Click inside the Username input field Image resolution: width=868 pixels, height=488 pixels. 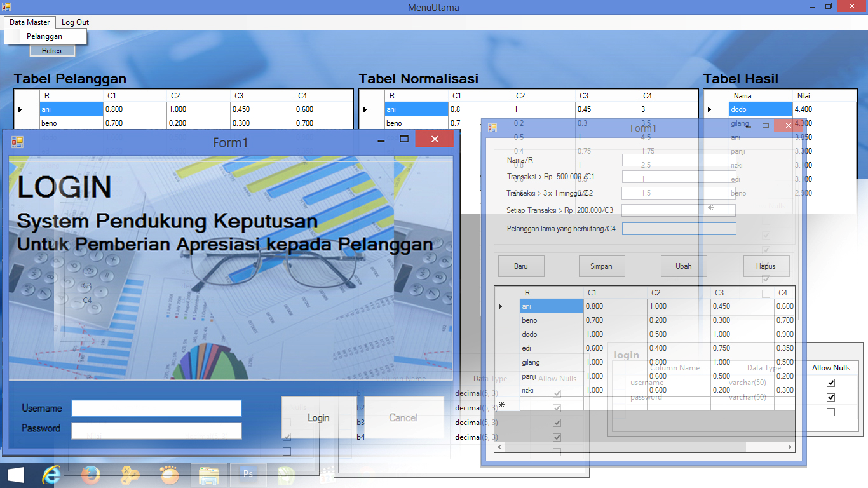[156, 408]
